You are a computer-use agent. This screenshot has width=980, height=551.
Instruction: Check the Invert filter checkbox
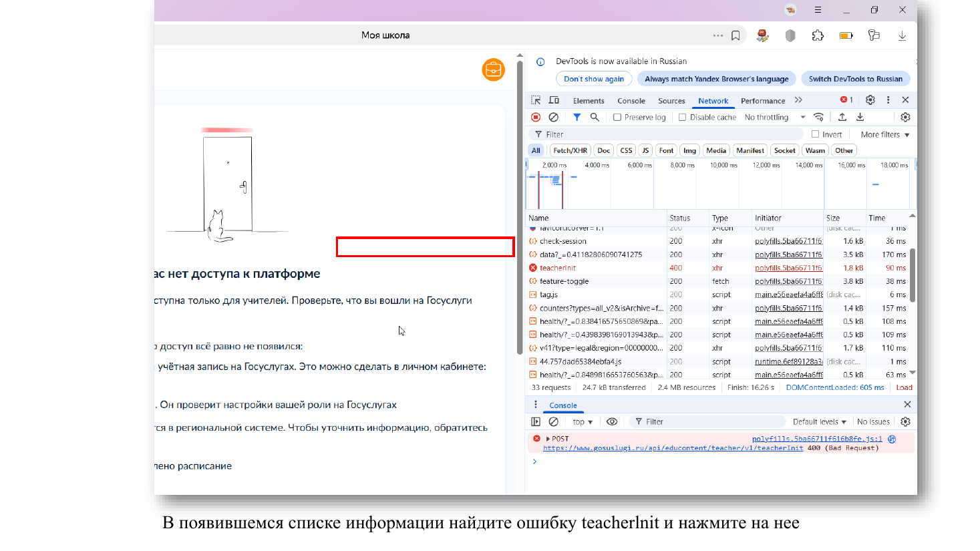[815, 134]
